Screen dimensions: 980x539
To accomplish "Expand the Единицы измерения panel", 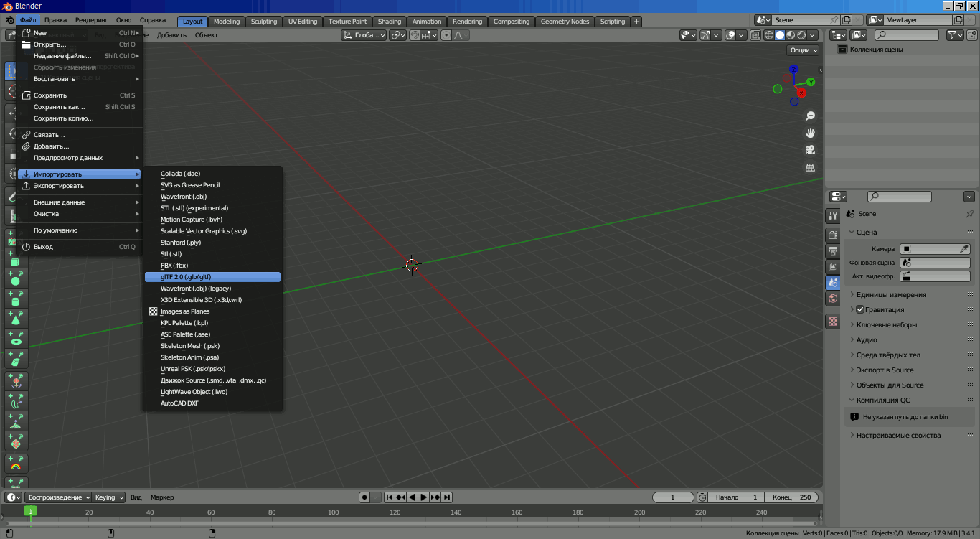I will [891, 294].
